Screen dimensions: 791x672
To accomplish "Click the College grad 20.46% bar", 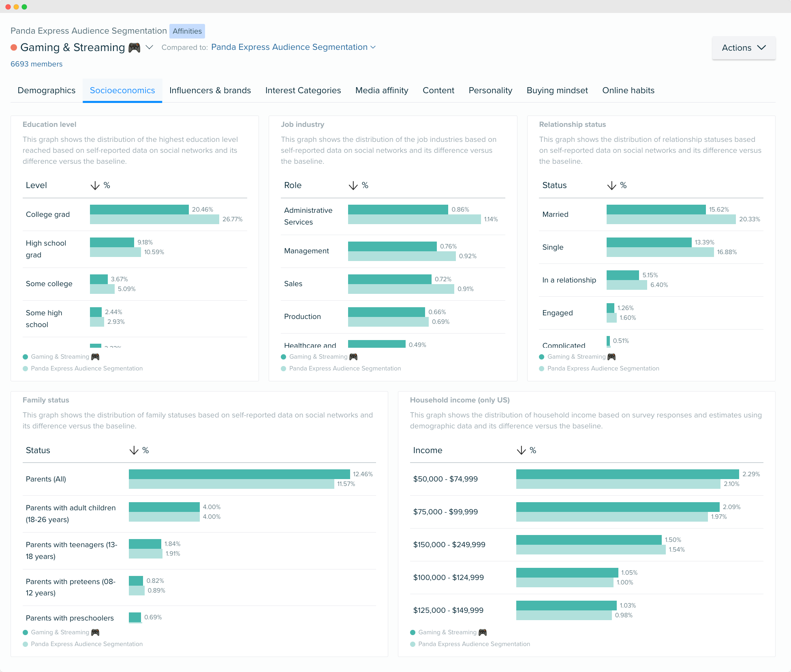I will click(x=139, y=210).
